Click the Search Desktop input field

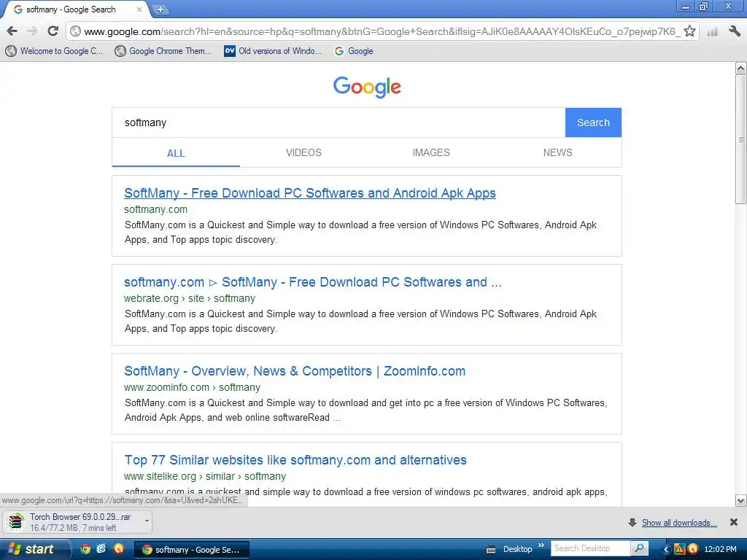click(x=591, y=548)
